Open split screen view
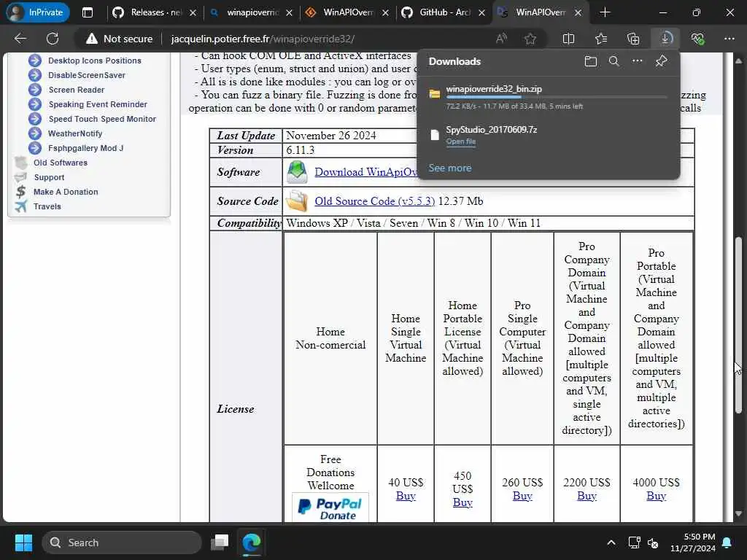The image size is (747, 560). (568, 39)
